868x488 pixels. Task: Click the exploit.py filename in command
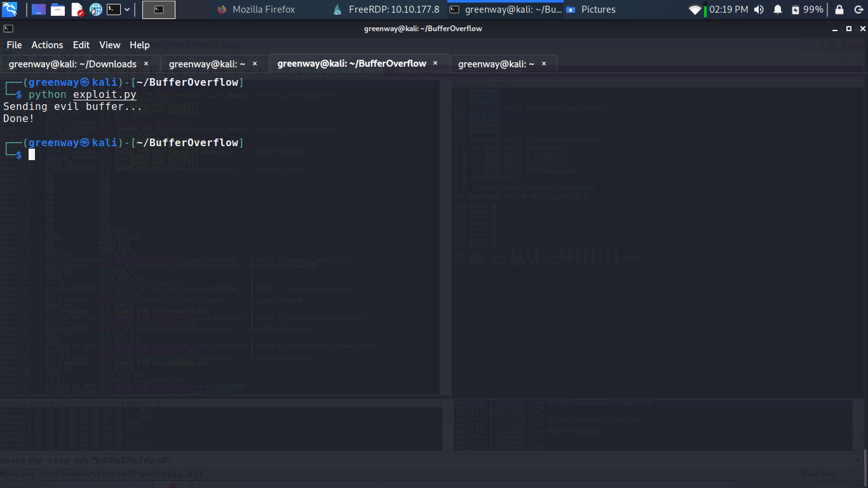pos(105,95)
